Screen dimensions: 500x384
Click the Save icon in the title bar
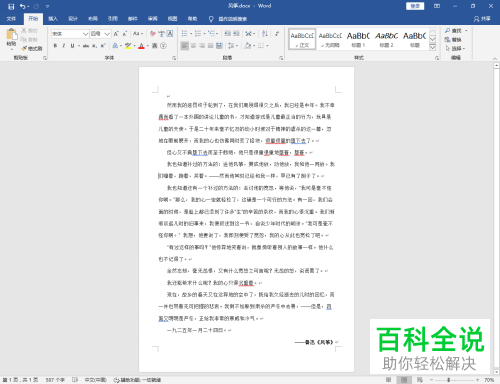click(11, 6)
